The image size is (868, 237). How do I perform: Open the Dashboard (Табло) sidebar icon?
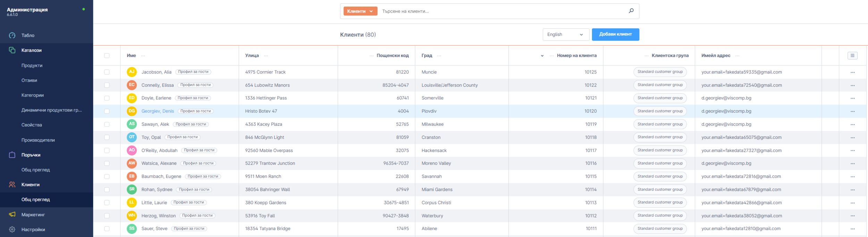coord(12,35)
